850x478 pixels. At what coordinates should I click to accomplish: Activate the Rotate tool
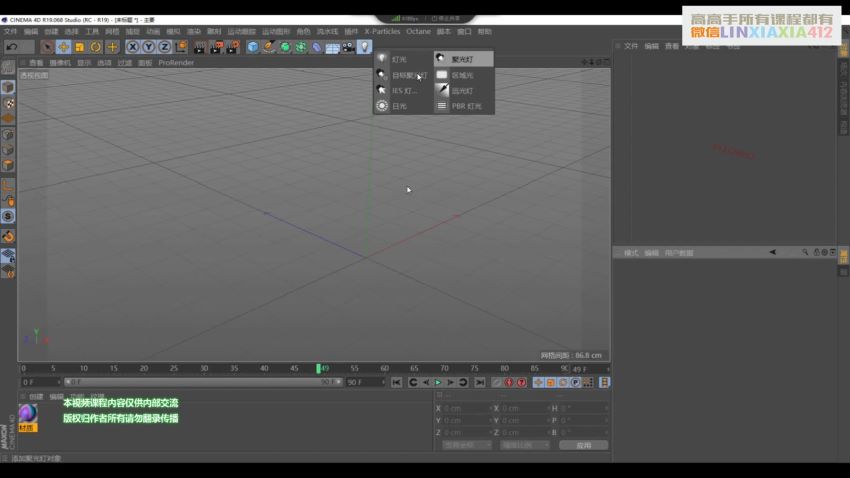click(96, 47)
